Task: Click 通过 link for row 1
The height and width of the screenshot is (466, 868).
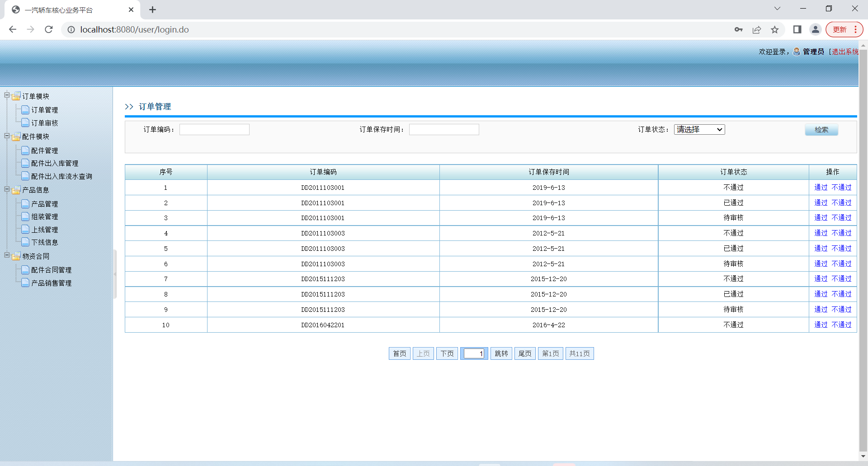Action: [821, 188]
